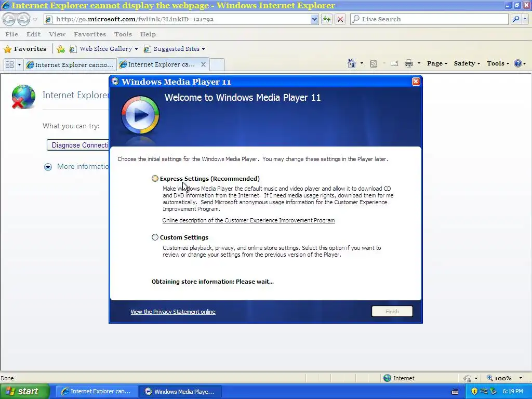Click the Internet zone globe in the status bar
The width and height of the screenshot is (532, 399).
[x=387, y=378]
